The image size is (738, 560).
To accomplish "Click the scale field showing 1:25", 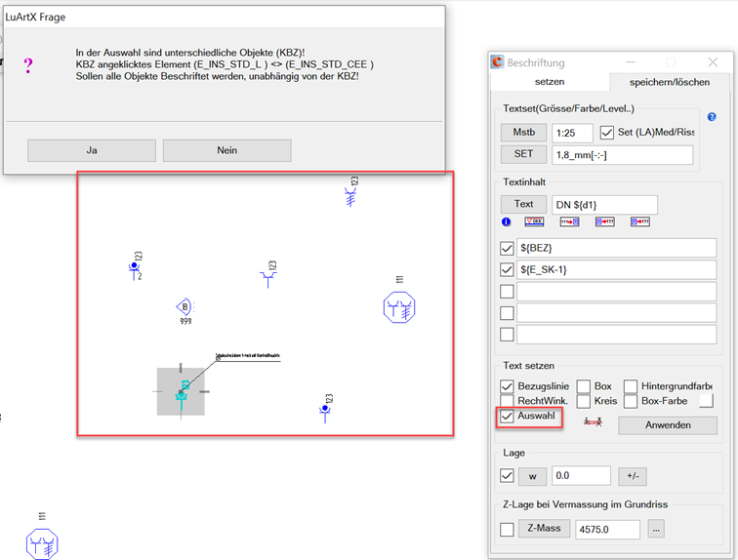I will [x=572, y=133].
